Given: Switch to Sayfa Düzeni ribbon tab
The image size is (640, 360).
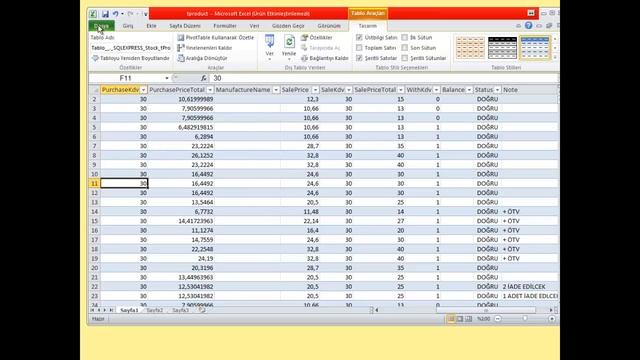Looking at the screenshot, I should (185, 26).
